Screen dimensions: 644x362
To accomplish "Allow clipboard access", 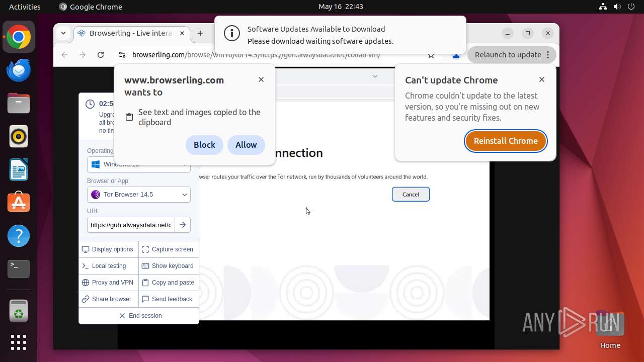I will (246, 145).
